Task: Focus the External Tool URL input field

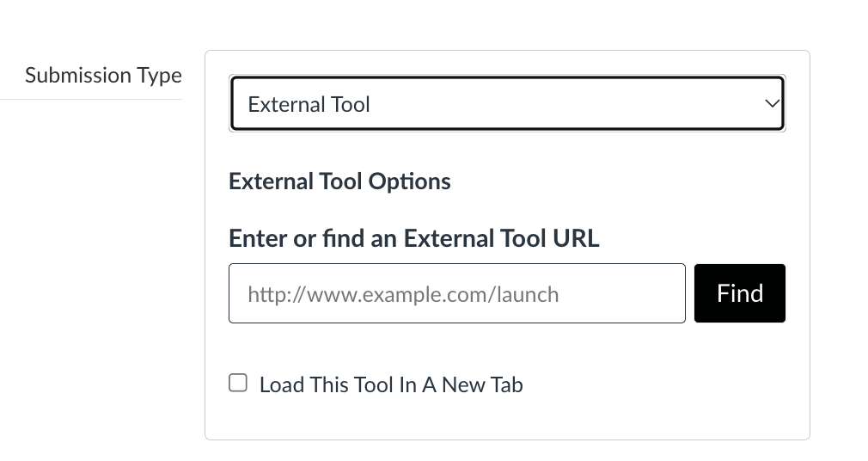Action: tap(456, 293)
